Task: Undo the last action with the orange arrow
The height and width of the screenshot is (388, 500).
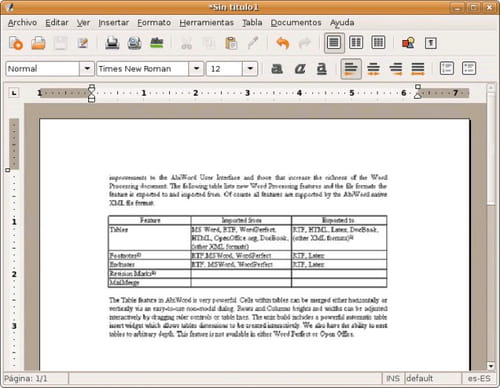Action: pos(283,43)
